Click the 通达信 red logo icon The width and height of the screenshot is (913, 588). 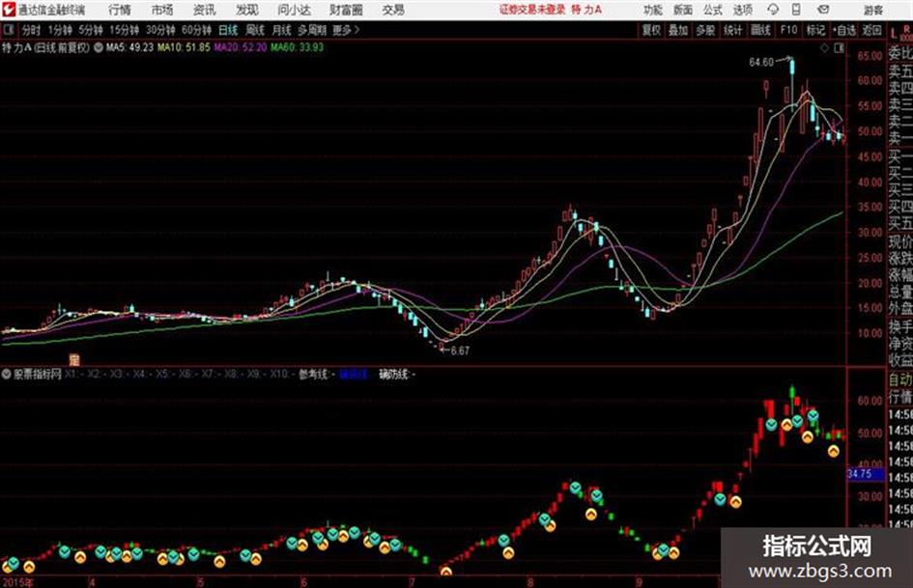pos(8,10)
